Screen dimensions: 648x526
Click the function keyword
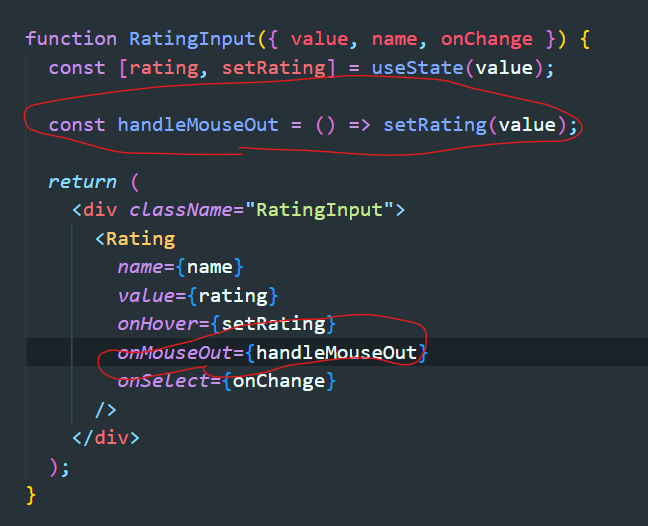pyautogui.click(x=71, y=39)
